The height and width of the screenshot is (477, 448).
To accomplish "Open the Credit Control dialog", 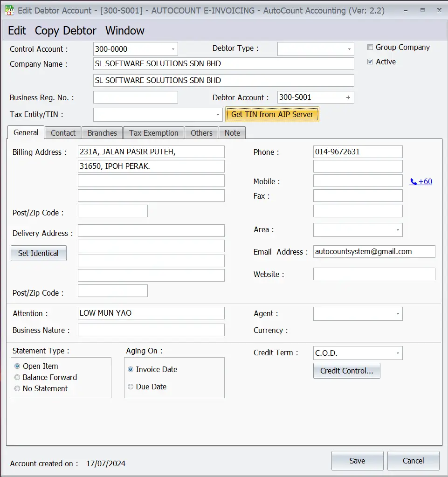I will point(346,371).
